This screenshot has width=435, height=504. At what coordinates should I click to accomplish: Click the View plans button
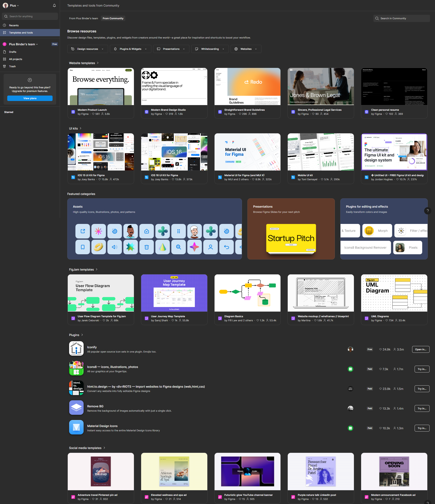[x=30, y=98]
